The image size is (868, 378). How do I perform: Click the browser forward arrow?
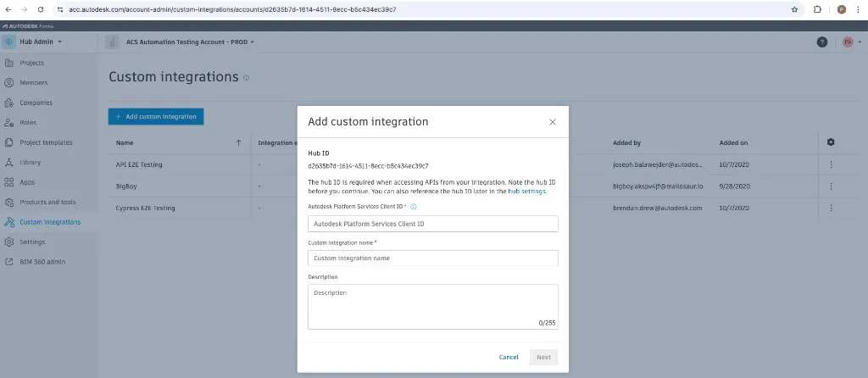[x=24, y=9]
